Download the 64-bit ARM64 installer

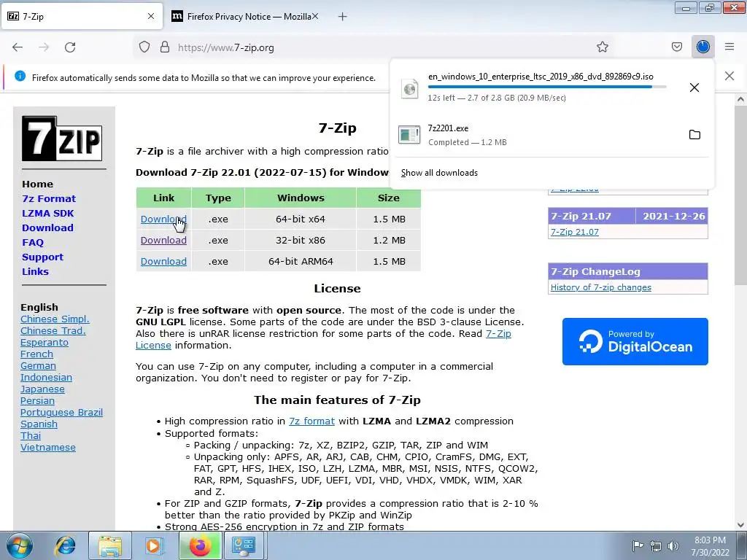pyautogui.click(x=163, y=261)
